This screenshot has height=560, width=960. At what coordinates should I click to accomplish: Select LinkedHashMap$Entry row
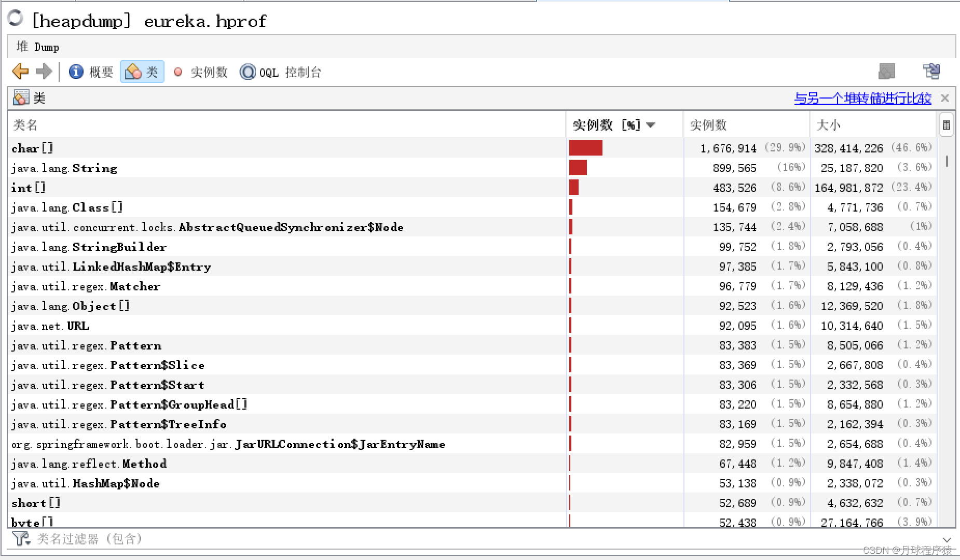pyautogui.click(x=472, y=266)
